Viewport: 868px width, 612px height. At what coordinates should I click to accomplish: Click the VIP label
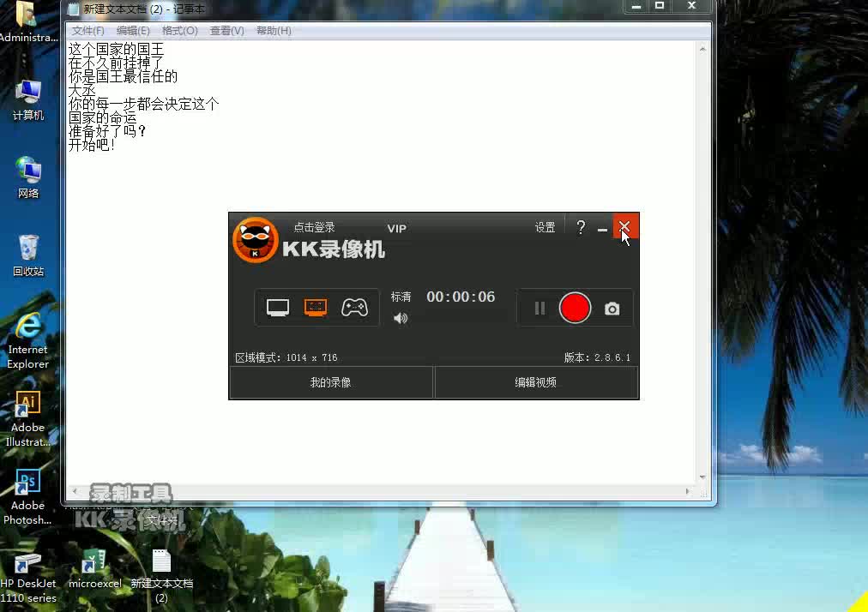click(x=396, y=228)
